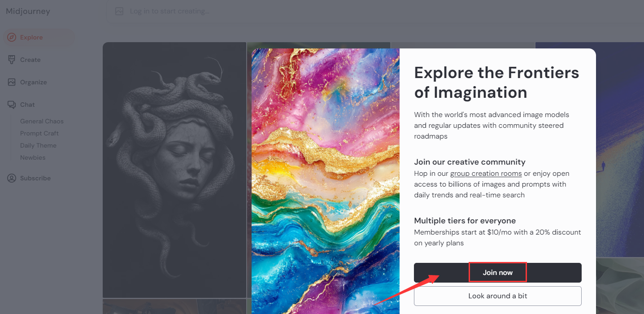Open the General Chaos chat room
The width and height of the screenshot is (644, 314).
click(x=42, y=121)
